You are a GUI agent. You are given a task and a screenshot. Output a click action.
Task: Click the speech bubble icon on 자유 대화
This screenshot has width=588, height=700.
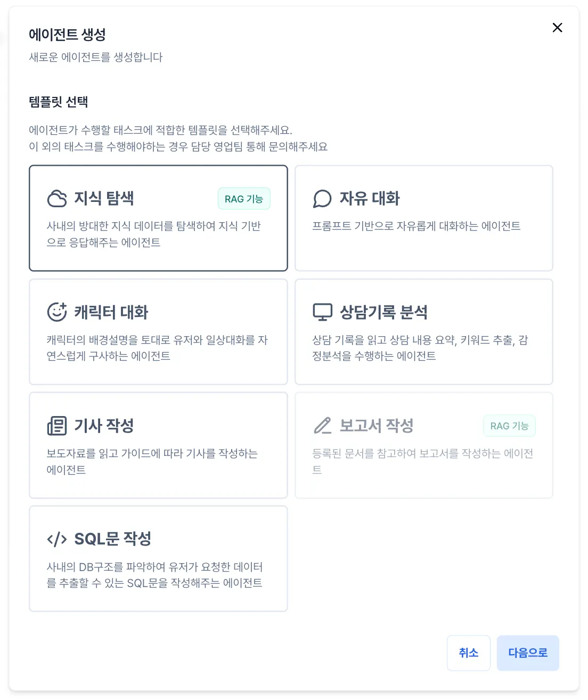pos(322,199)
